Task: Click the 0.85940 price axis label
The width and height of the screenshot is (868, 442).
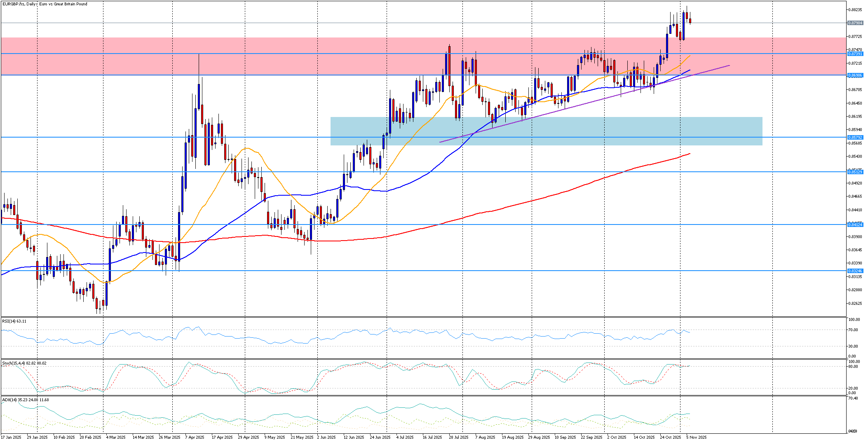Action: [x=855, y=130]
